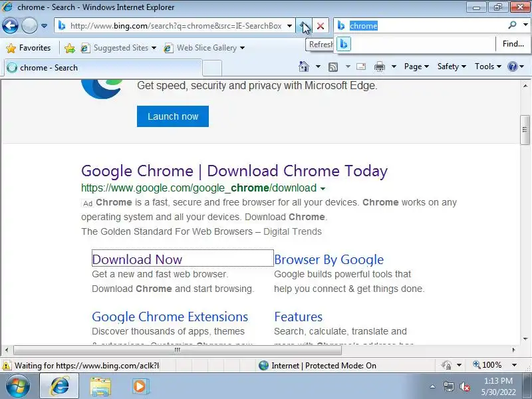
Task: Open Google Chrome | Download Chrome Today link
Action: click(234, 171)
